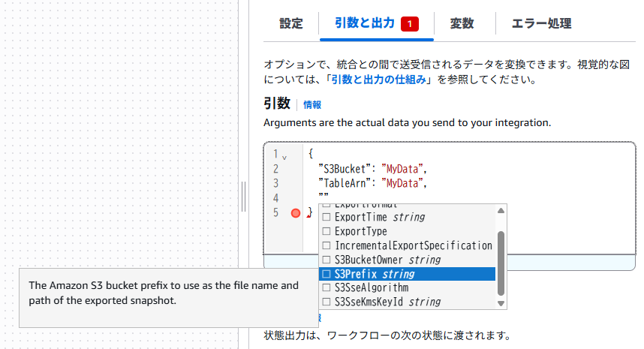Switch to the 変数 tab
644x349 pixels.
(x=462, y=23)
